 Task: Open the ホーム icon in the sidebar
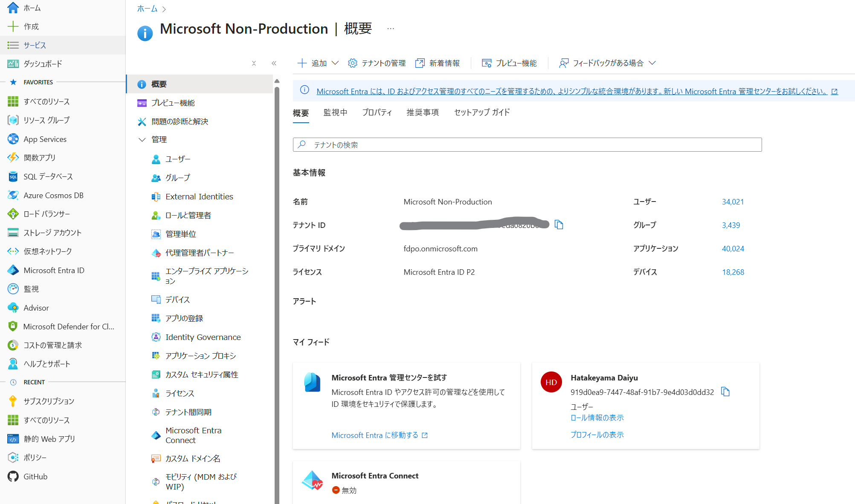point(13,7)
